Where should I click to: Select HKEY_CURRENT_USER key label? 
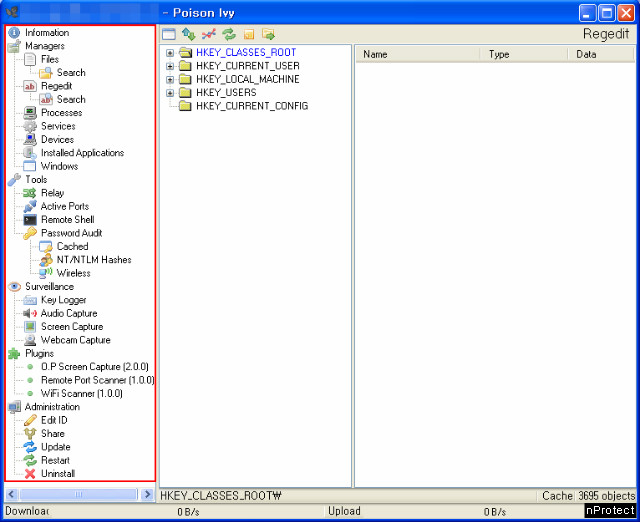[247, 66]
